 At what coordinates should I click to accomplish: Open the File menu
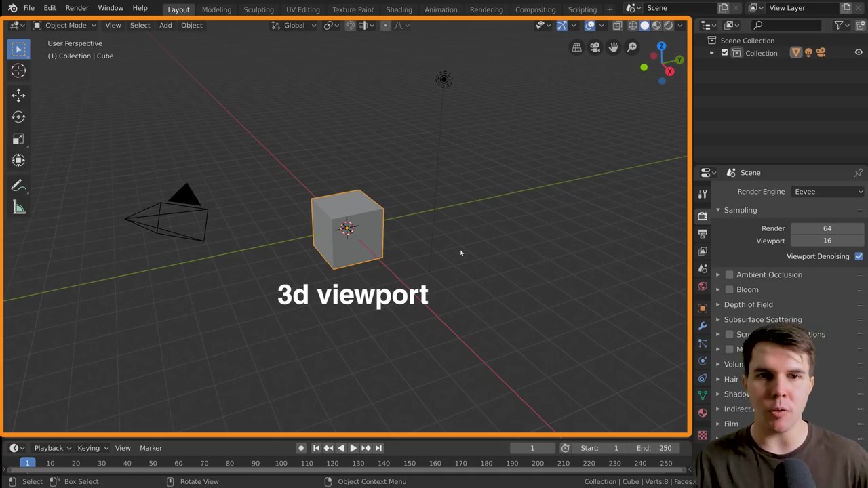[28, 8]
